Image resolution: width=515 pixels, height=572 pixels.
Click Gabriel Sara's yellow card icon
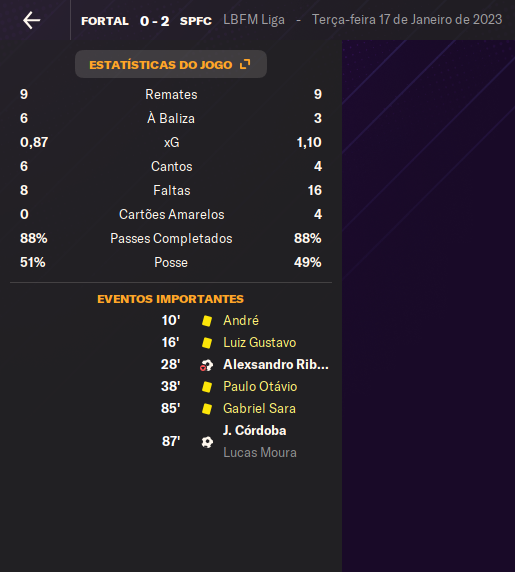point(207,409)
